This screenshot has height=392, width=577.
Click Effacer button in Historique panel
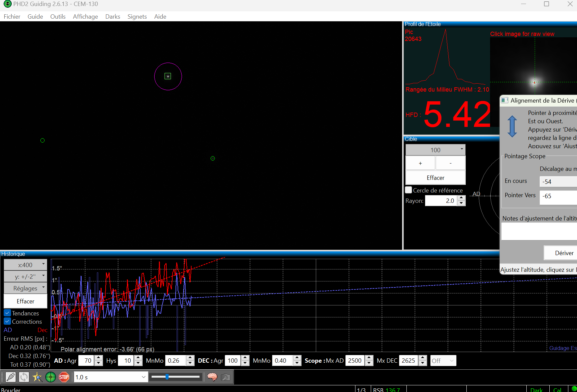(25, 301)
